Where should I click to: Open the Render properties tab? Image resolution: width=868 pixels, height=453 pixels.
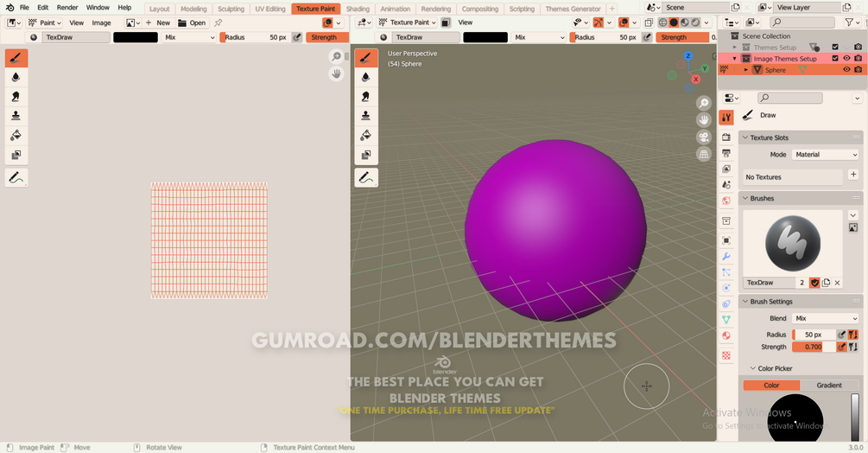pos(726,137)
